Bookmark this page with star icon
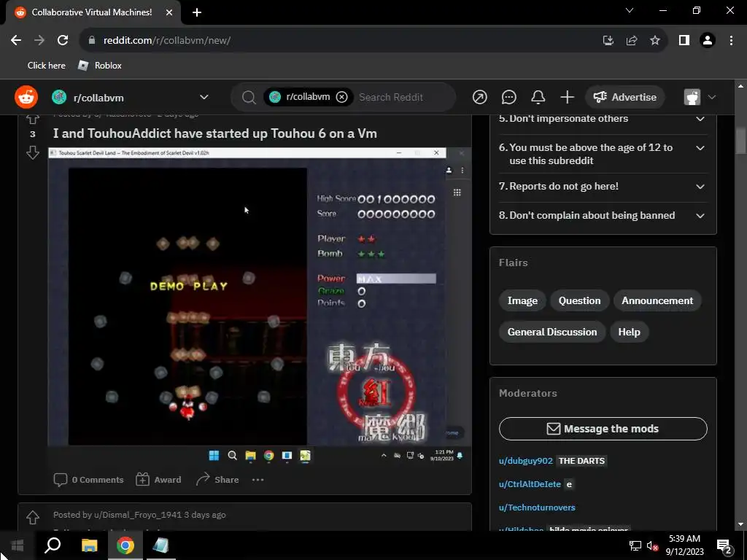The height and width of the screenshot is (560, 747). [655, 40]
